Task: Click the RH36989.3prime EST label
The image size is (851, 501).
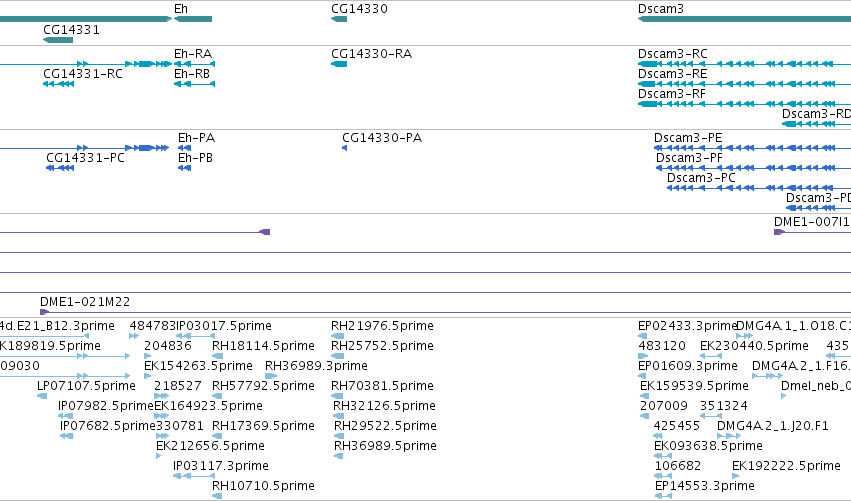Action: pos(316,366)
